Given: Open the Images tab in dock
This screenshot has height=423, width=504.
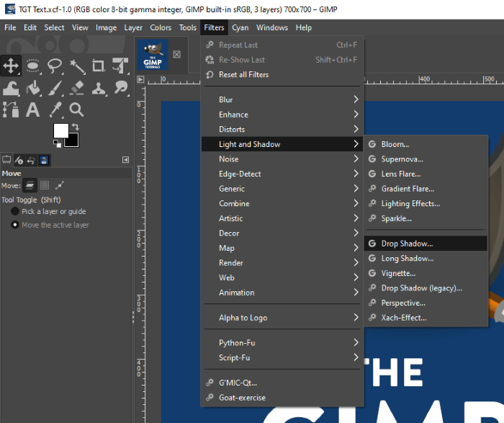Looking at the screenshot, I should coord(44,160).
